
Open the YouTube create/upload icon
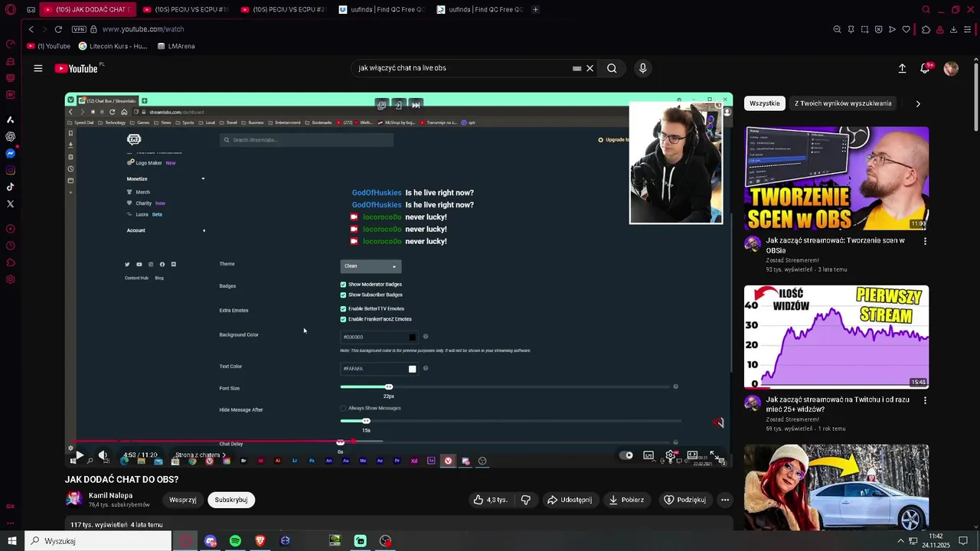(902, 68)
